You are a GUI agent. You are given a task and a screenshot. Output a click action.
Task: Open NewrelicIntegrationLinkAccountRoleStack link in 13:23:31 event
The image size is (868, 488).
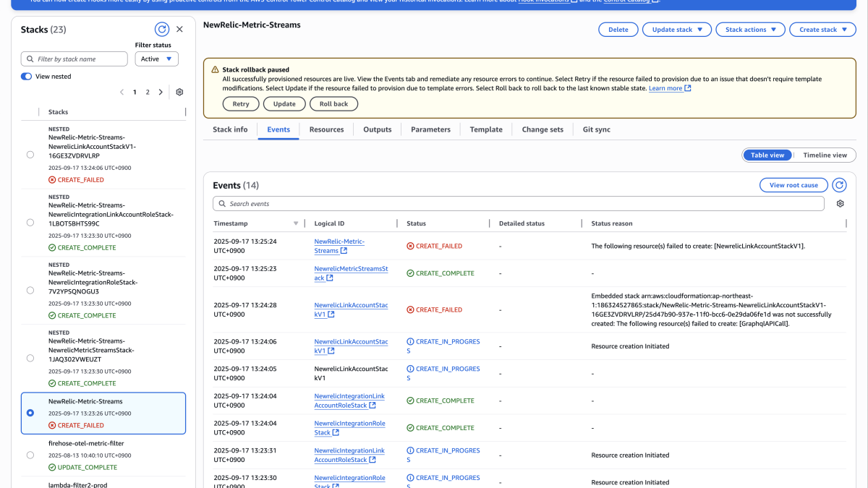(349, 455)
